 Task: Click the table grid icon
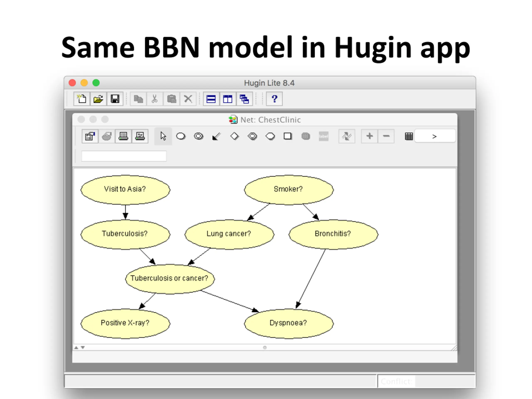(x=409, y=136)
